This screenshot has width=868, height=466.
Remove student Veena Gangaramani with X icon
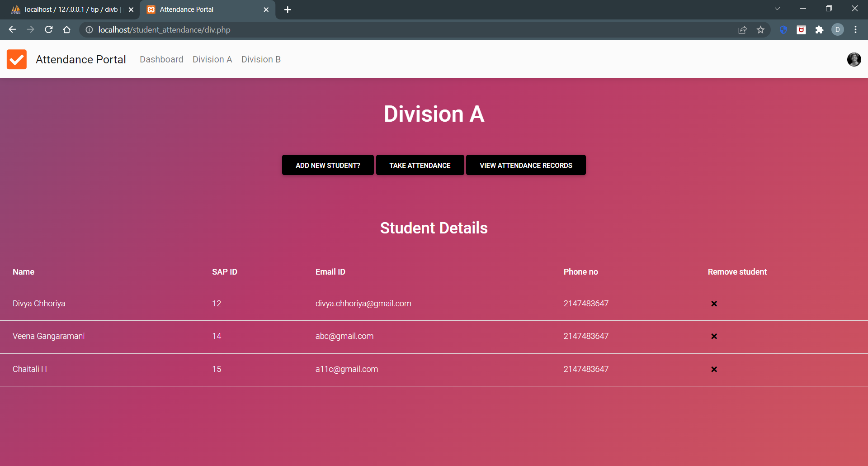tap(714, 336)
